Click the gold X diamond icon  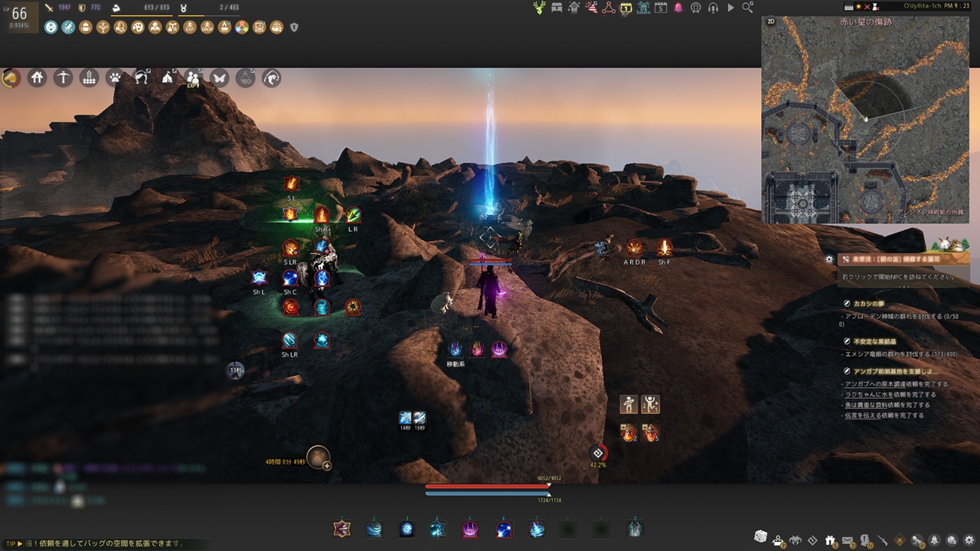900,541
